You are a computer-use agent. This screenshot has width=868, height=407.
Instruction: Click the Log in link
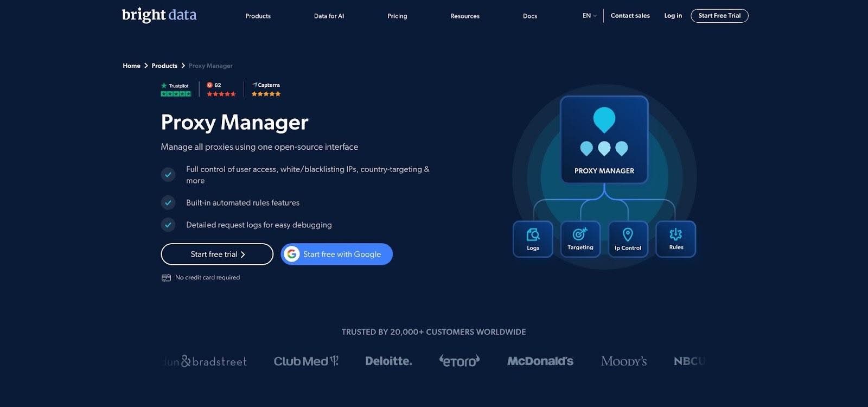click(673, 16)
